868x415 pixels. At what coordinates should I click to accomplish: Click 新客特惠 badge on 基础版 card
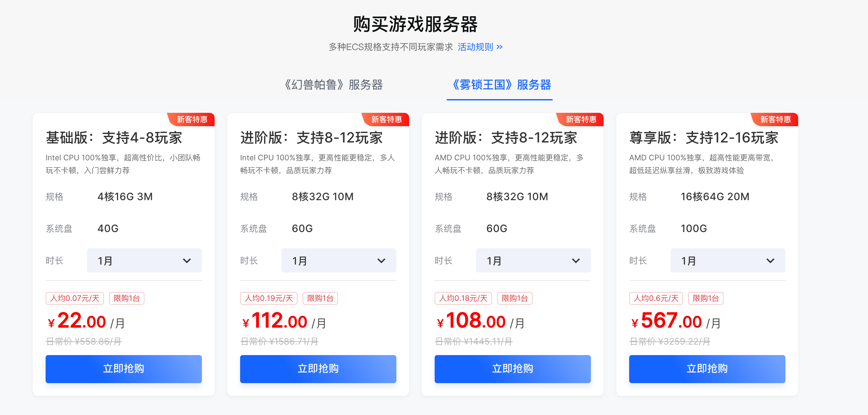[192, 120]
